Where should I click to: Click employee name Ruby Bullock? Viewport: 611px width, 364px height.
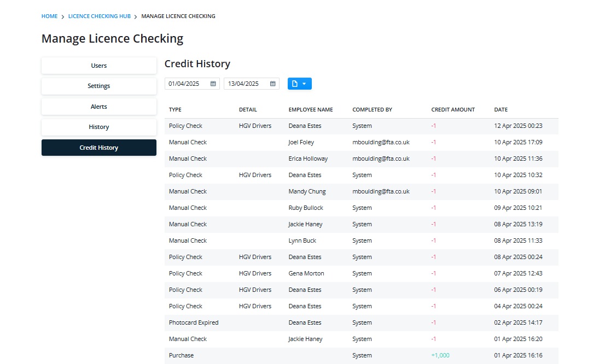[x=306, y=208]
